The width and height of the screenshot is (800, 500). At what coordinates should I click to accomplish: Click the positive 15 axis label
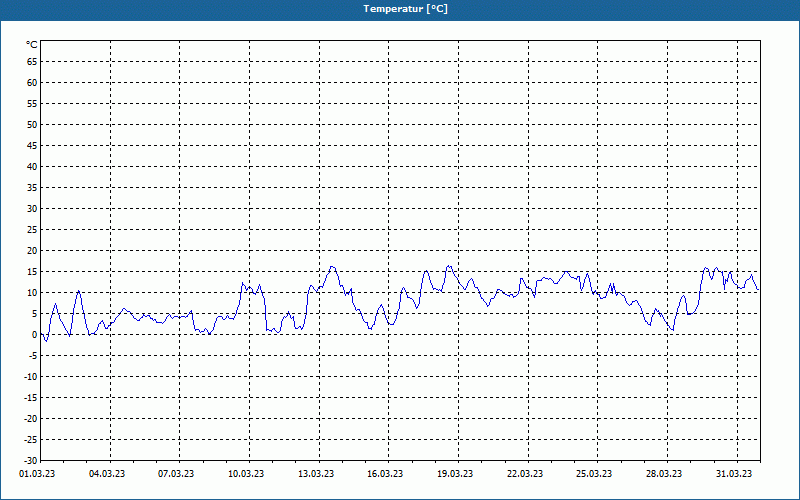pos(32,271)
